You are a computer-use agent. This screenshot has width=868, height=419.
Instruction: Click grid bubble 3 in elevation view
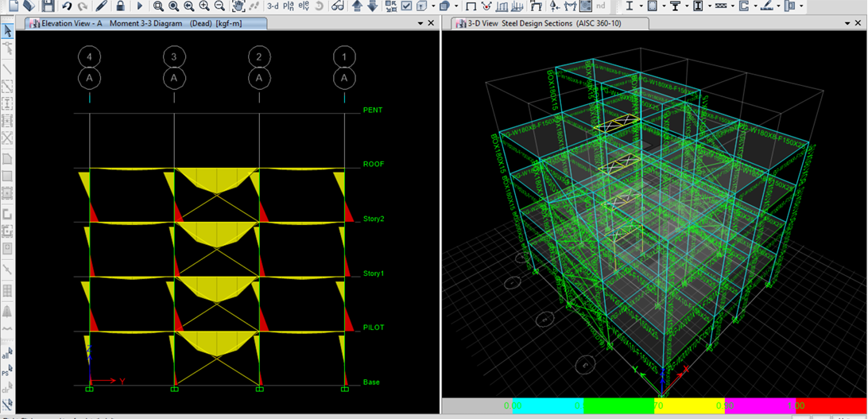(174, 56)
